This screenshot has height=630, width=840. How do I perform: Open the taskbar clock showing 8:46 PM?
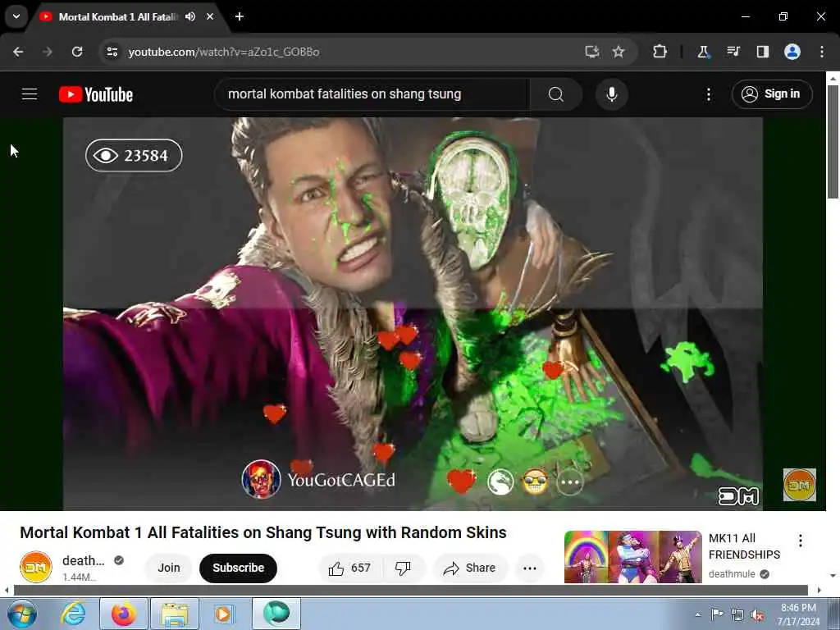[x=798, y=614]
